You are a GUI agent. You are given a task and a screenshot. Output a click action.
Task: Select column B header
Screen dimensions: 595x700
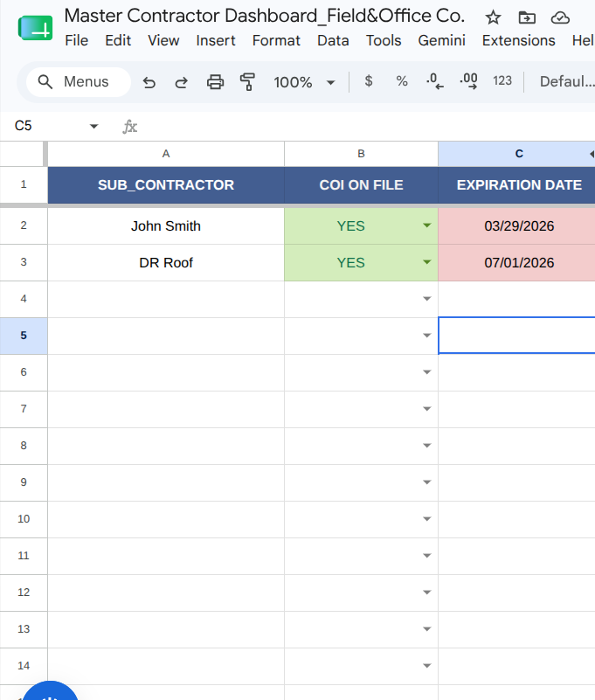(x=361, y=154)
